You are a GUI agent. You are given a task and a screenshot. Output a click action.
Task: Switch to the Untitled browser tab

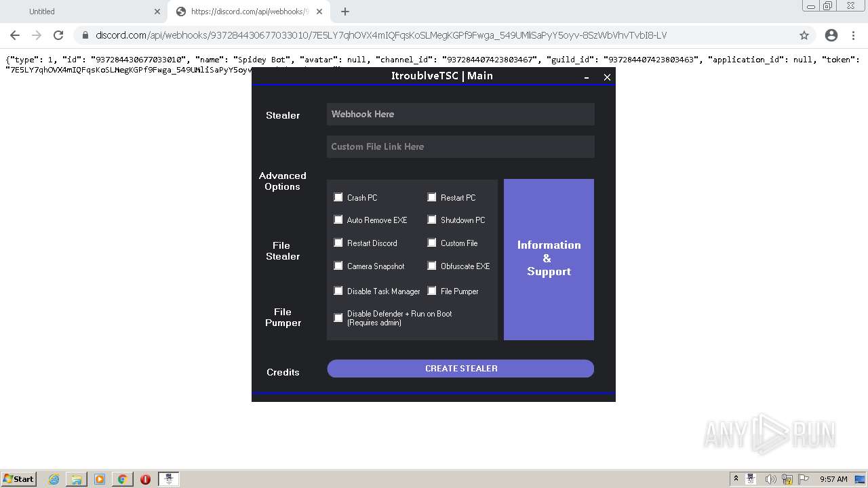click(x=83, y=12)
